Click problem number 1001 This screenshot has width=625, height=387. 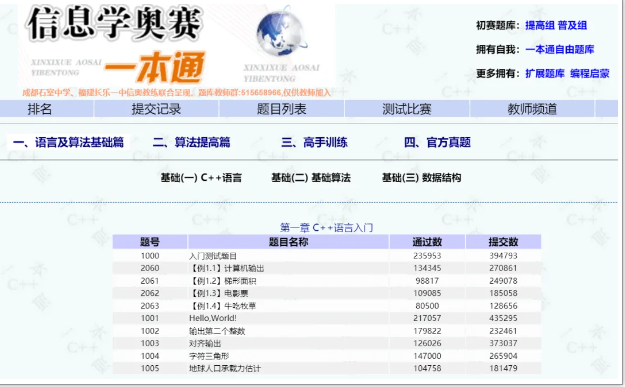coord(150,318)
